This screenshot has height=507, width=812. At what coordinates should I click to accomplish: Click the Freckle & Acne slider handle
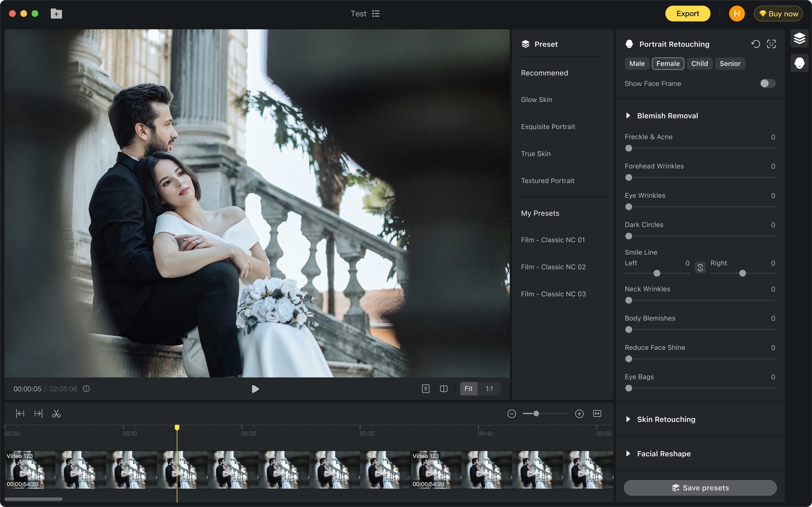coord(629,148)
